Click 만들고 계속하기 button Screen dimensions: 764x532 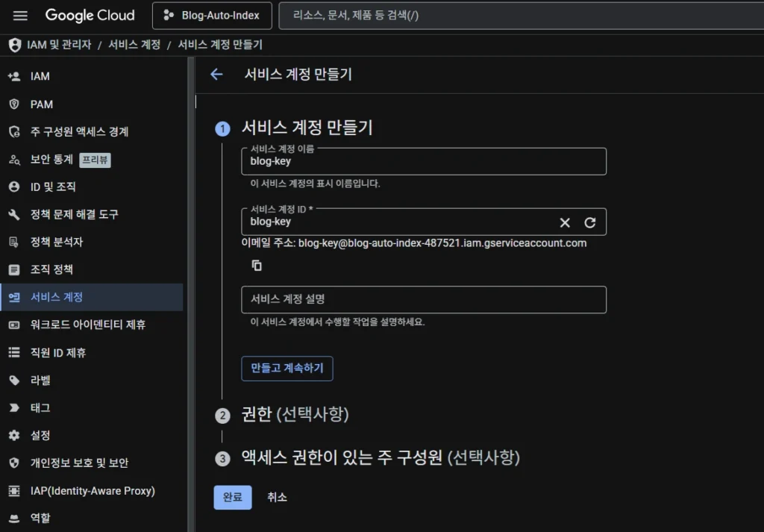point(287,369)
